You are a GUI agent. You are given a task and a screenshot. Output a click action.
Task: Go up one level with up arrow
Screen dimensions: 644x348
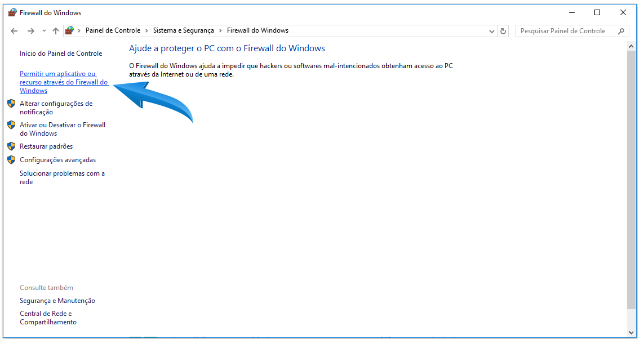coord(56,31)
